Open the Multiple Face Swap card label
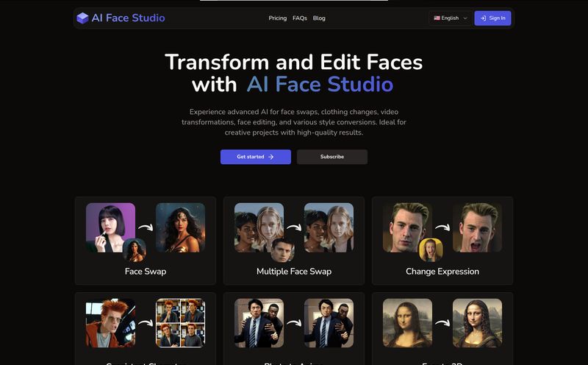The image size is (588, 365). coord(294,271)
